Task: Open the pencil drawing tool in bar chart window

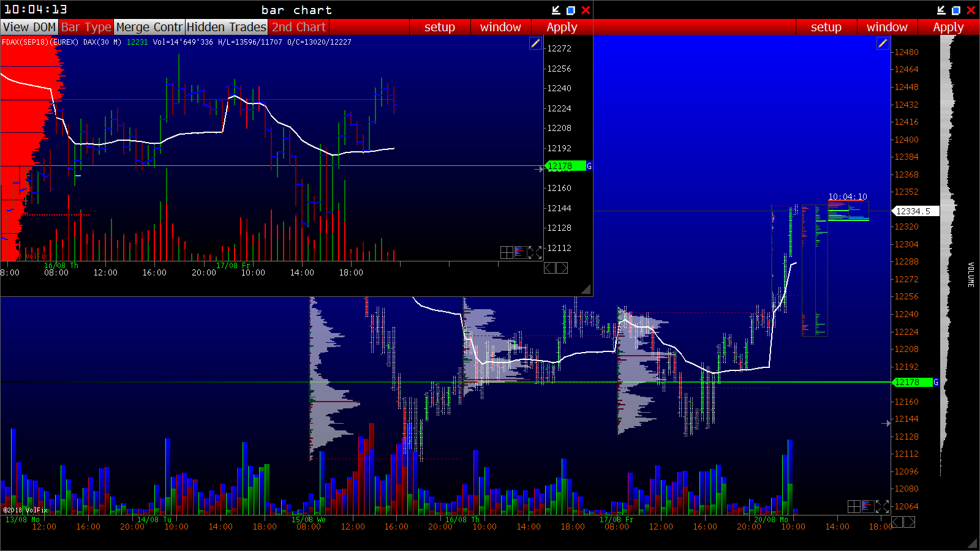Action: pyautogui.click(x=535, y=43)
